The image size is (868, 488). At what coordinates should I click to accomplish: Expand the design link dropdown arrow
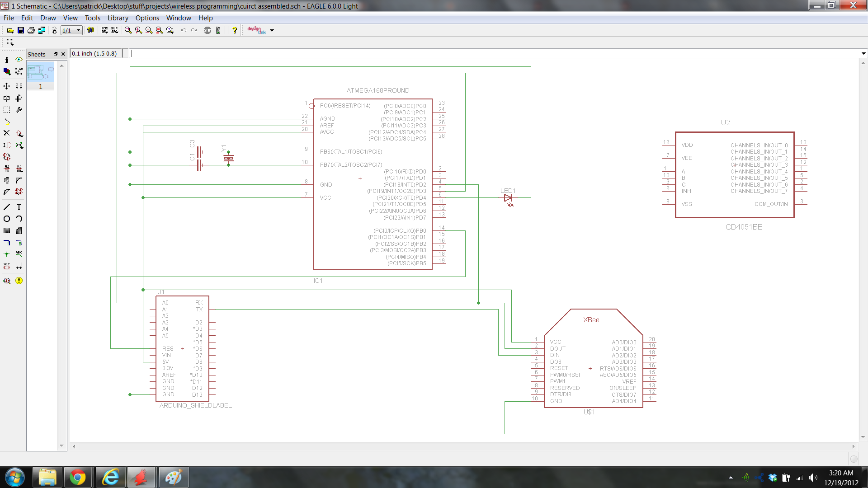click(x=272, y=30)
